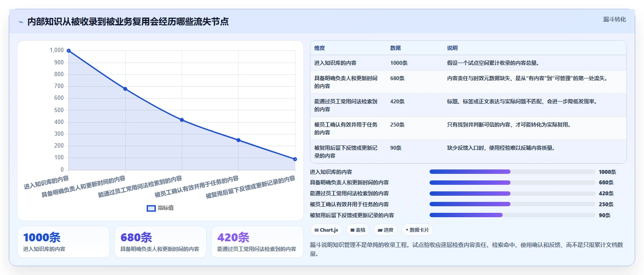Click table row 进入知识库的内容
644x275 pixels.
[x=468, y=63]
